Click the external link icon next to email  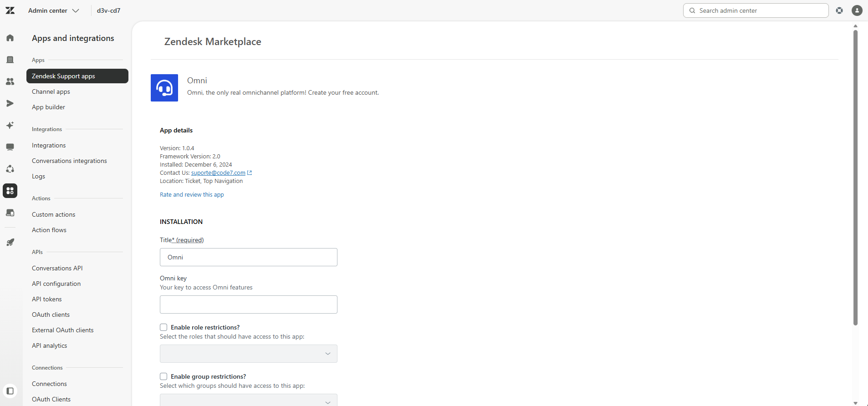(x=250, y=173)
